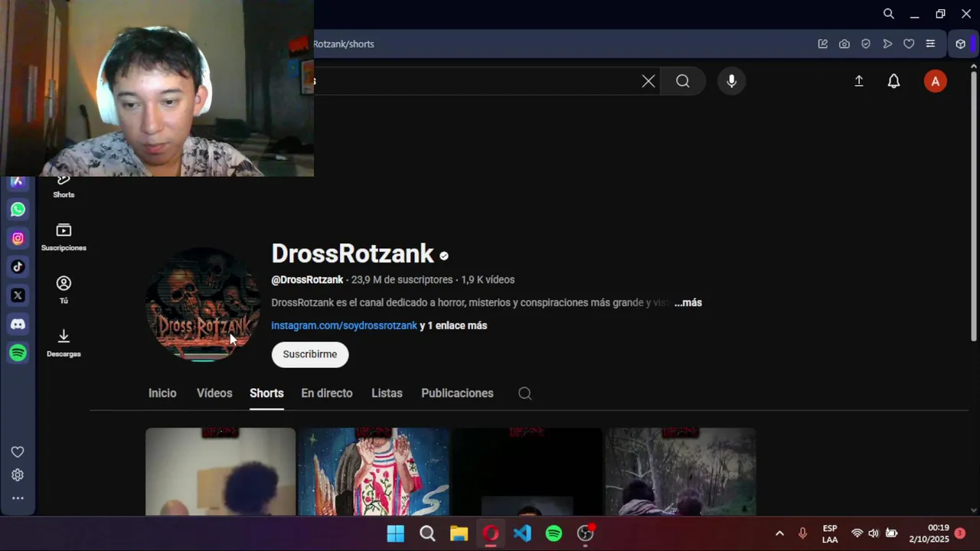The width and height of the screenshot is (980, 551).
Task: Open Instagram in the Opera sidebar
Action: [x=18, y=238]
